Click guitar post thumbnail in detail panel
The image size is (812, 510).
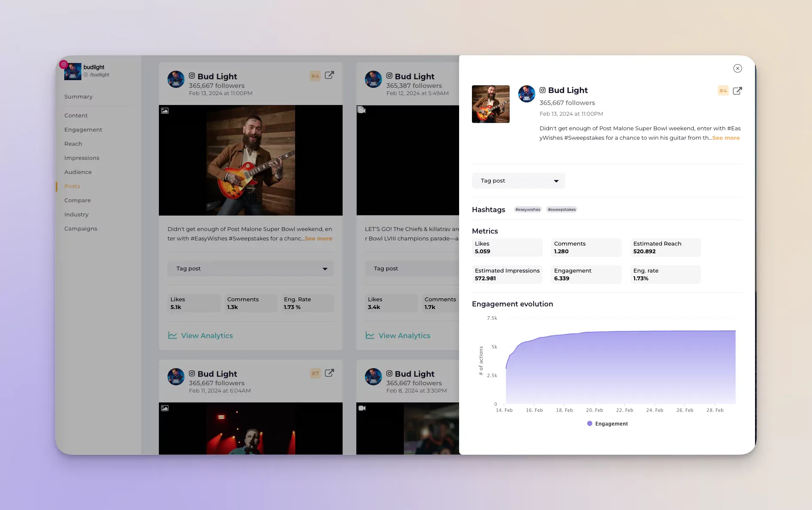pos(491,104)
